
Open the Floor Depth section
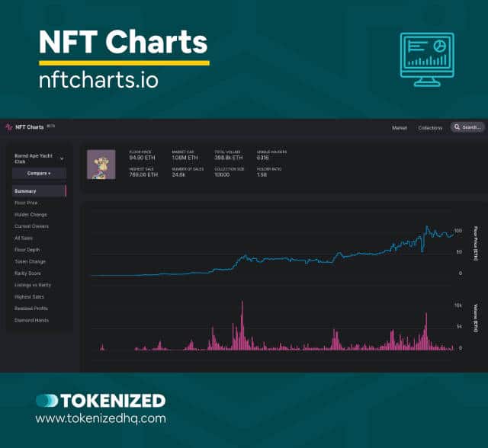coord(27,250)
